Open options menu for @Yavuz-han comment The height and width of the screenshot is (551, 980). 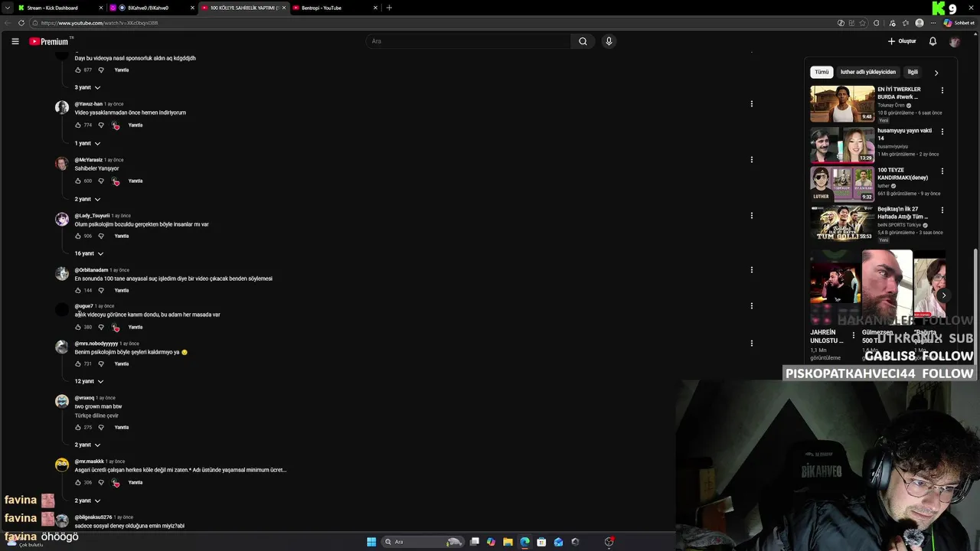(751, 104)
